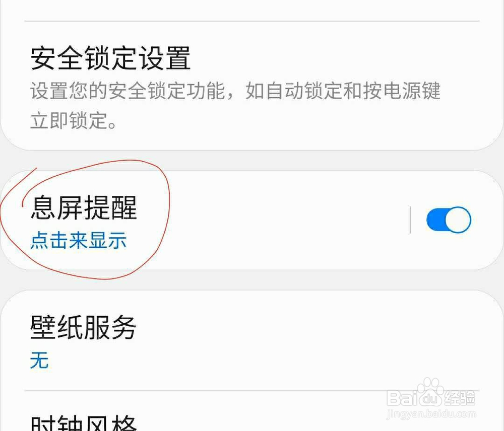Tap the blue 无 value under 壁纸服务
The image size is (504, 431).
[39, 360]
